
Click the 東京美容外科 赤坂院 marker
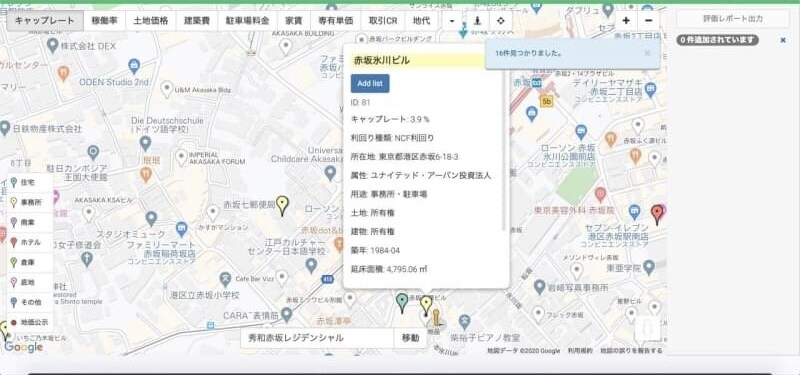tap(601, 194)
